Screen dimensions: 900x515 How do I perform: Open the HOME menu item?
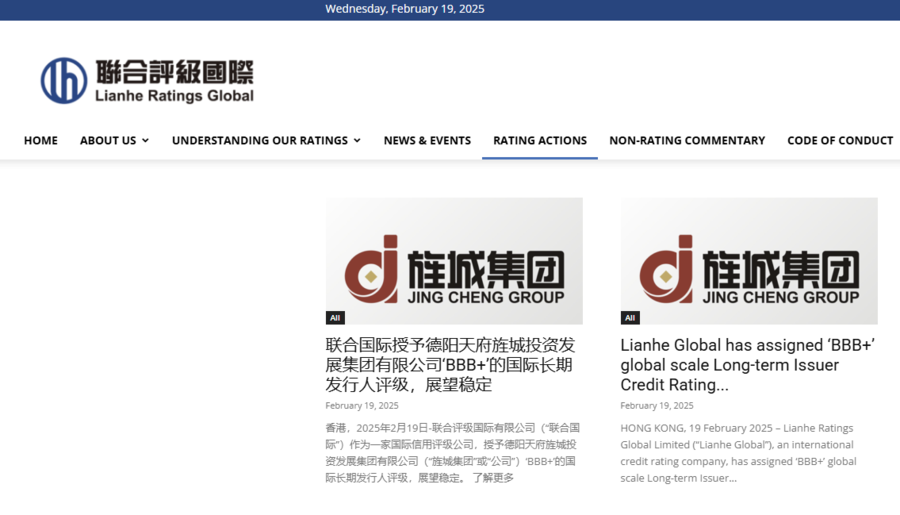[41, 141]
